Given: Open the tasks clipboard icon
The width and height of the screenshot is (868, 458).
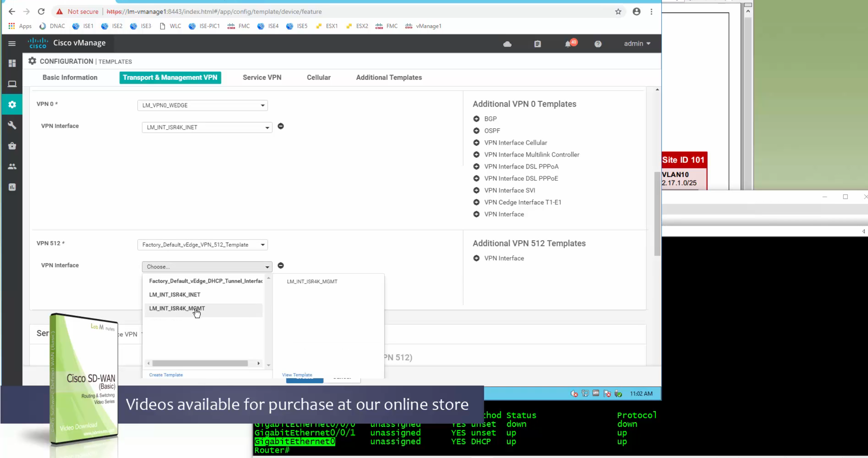Looking at the screenshot, I should 537,44.
